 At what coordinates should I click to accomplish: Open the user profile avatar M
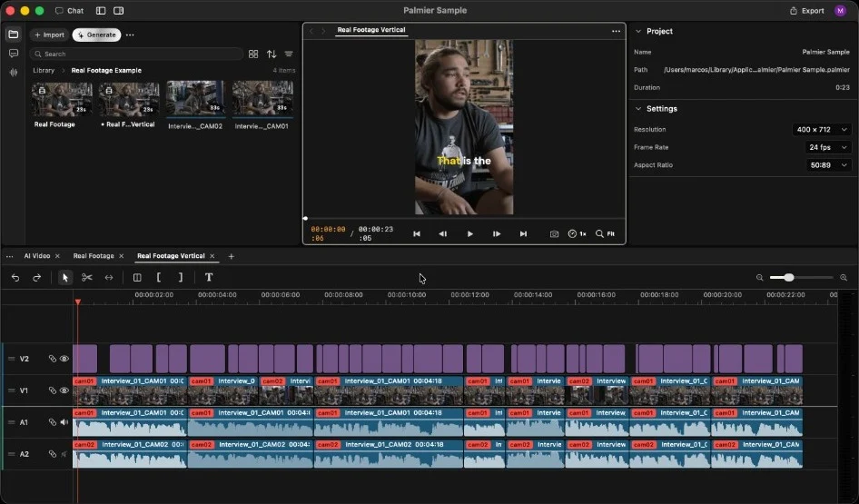(x=840, y=10)
